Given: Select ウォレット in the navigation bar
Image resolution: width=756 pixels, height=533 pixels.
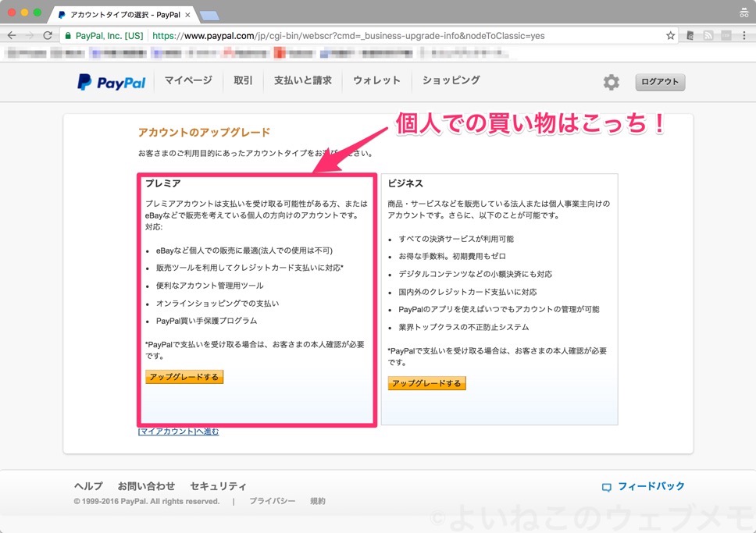Looking at the screenshot, I should [376, 80].
